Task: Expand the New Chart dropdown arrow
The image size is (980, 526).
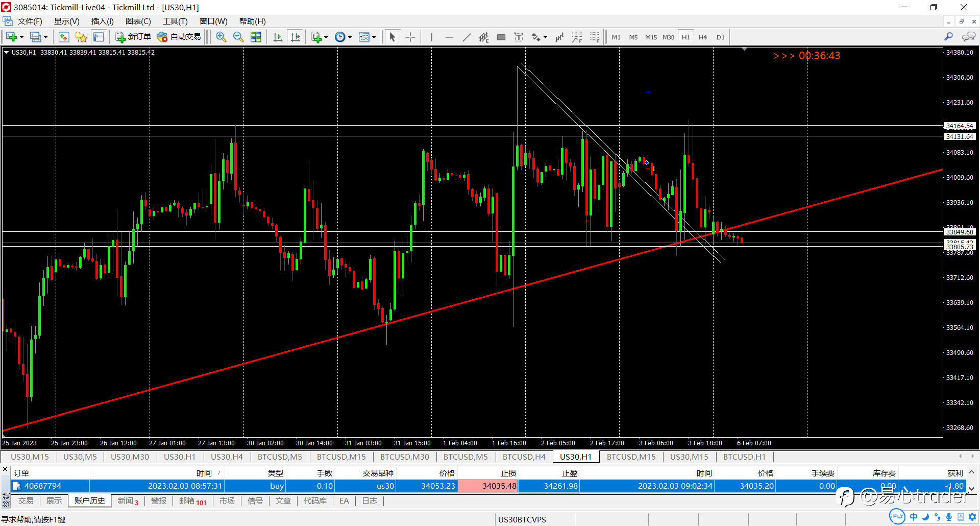Action: (21, 37)
